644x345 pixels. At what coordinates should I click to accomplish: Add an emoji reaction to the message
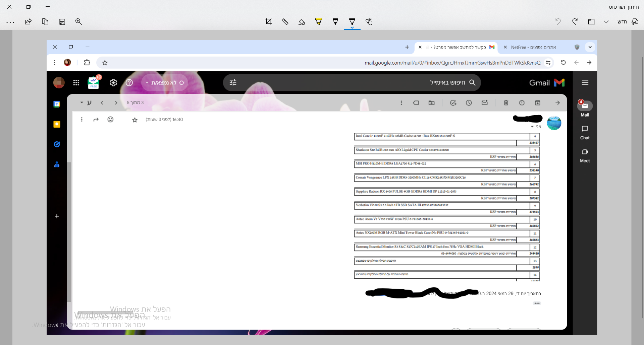(x=110, y=120)
